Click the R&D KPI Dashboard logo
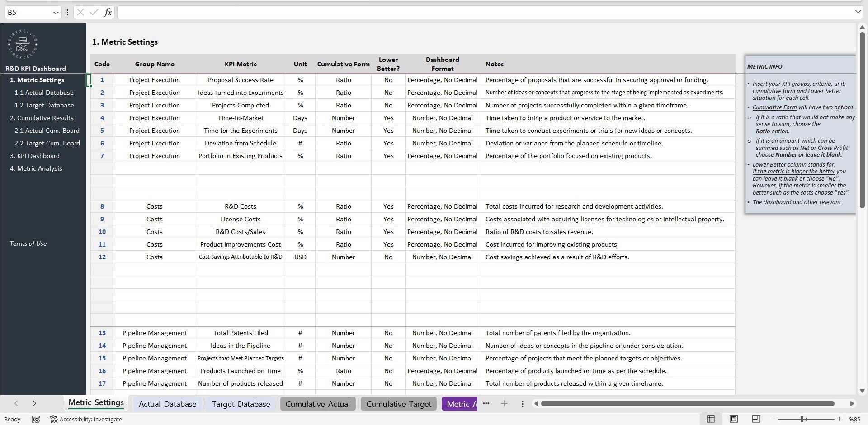The image size is (868, 425). point(22,44)
